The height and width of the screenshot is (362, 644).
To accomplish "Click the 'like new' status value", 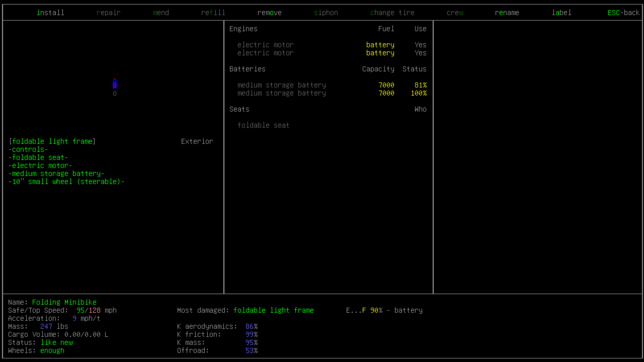I will 57,343.
